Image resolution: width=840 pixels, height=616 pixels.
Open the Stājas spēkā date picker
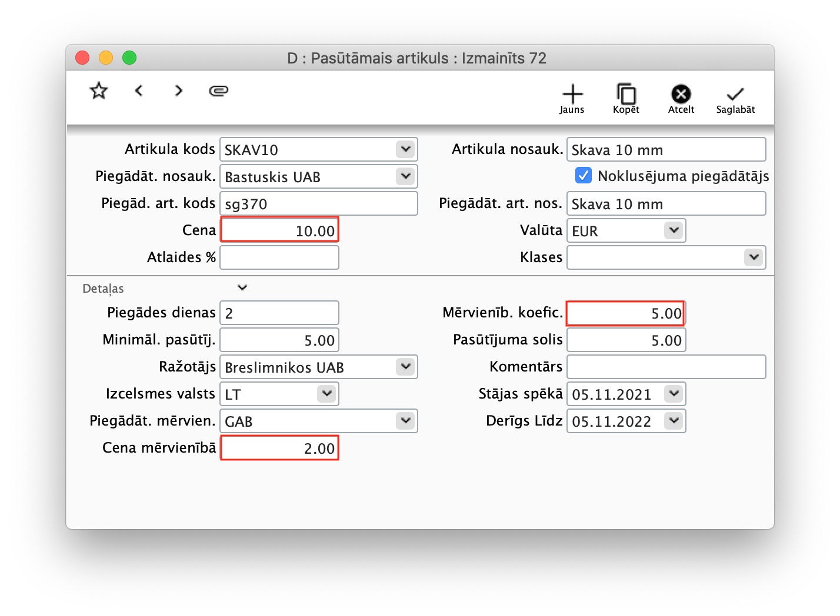tap(673, 394)
